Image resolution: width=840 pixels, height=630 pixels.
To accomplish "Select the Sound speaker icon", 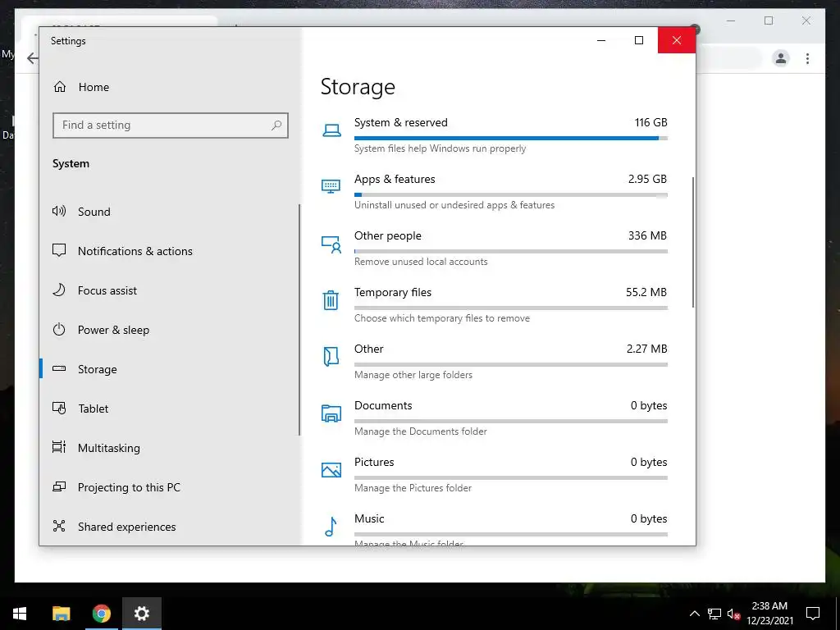I will (x=59, y=211).
